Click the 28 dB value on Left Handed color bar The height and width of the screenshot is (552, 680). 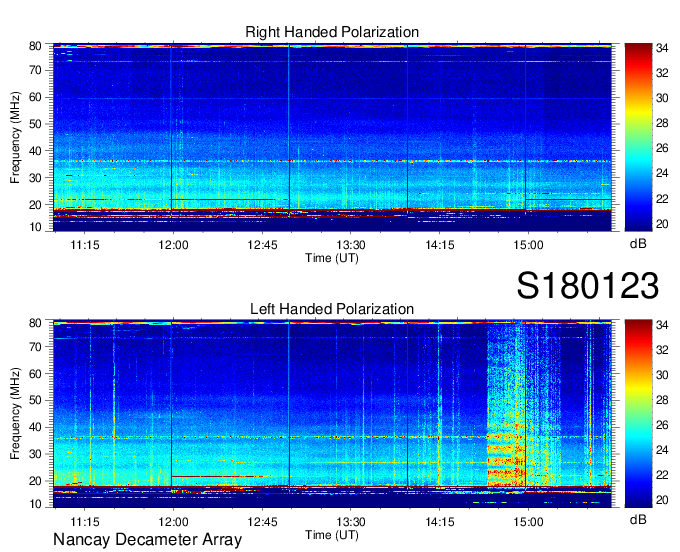[662, 400]
